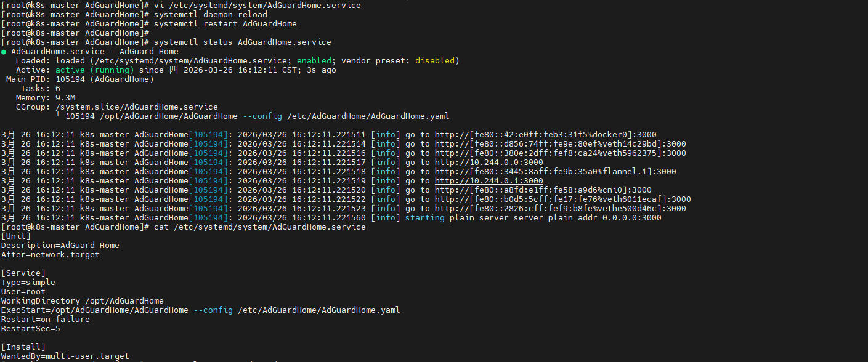This screenshot has height=362, width=868.
Task: Click the timestamp 2026/03/26 16:12:11.221560
Action: tap(302, 218)
